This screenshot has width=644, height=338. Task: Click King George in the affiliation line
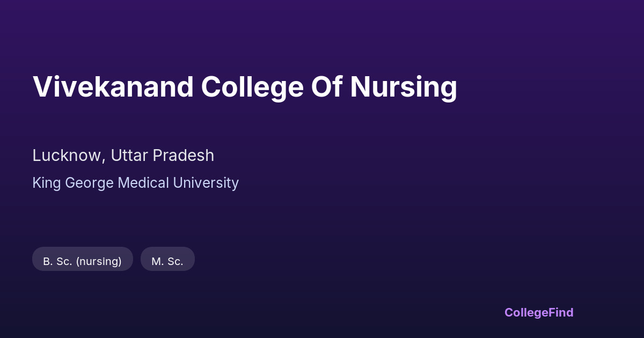[73, 183]
